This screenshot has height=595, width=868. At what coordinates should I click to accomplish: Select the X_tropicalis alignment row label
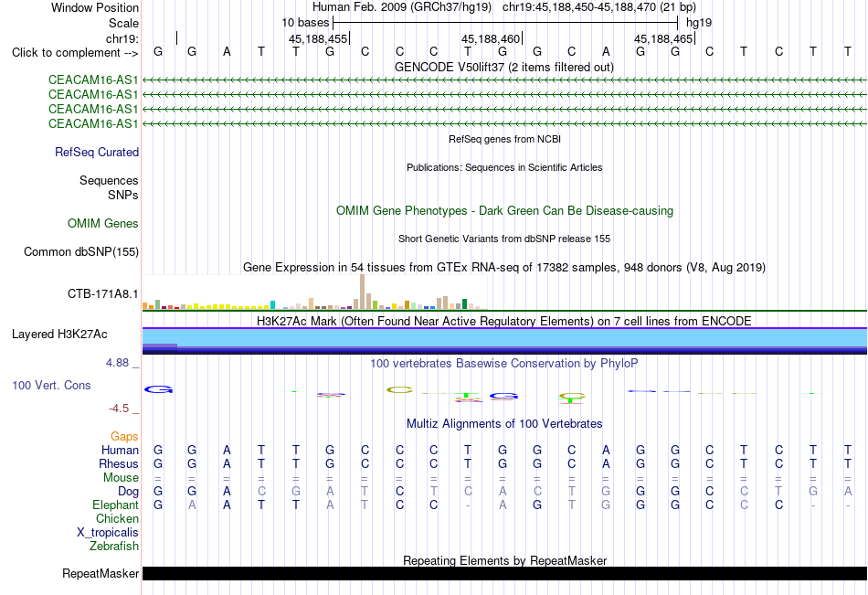[x=108, y=533]
